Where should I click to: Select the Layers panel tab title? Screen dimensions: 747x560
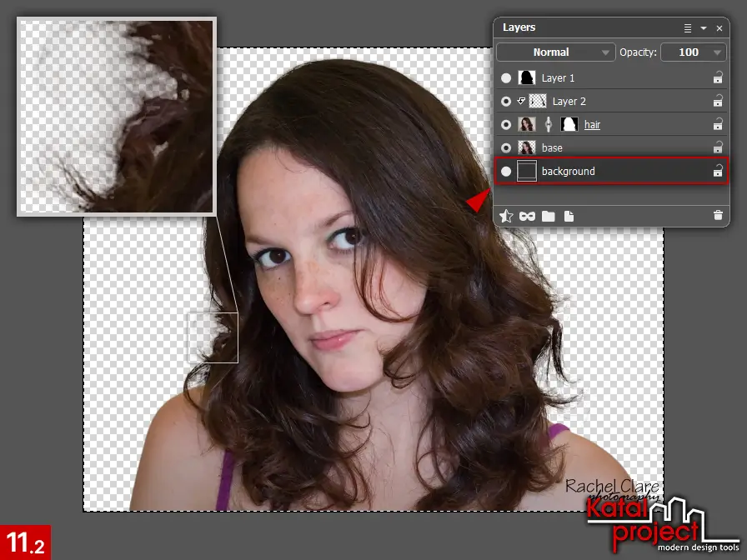coord(519,27)
